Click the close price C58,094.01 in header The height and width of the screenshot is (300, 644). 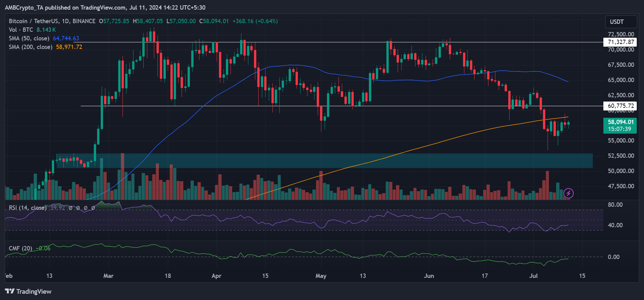214,21
